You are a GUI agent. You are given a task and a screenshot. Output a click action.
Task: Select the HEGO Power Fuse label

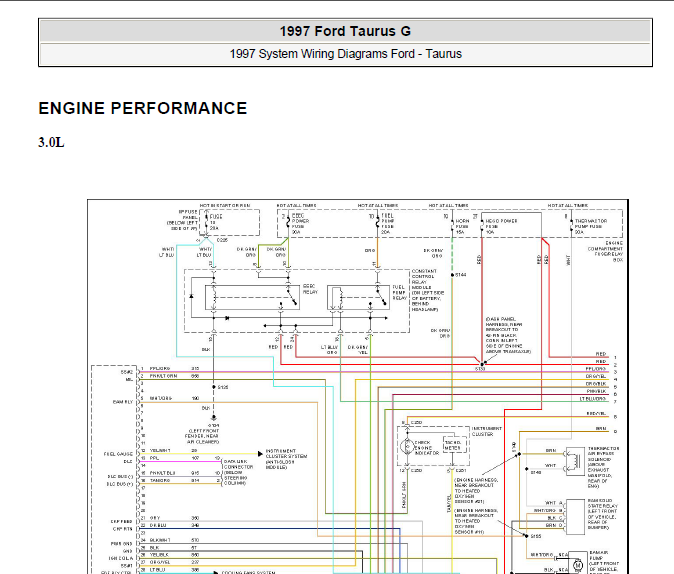point(501,226)
